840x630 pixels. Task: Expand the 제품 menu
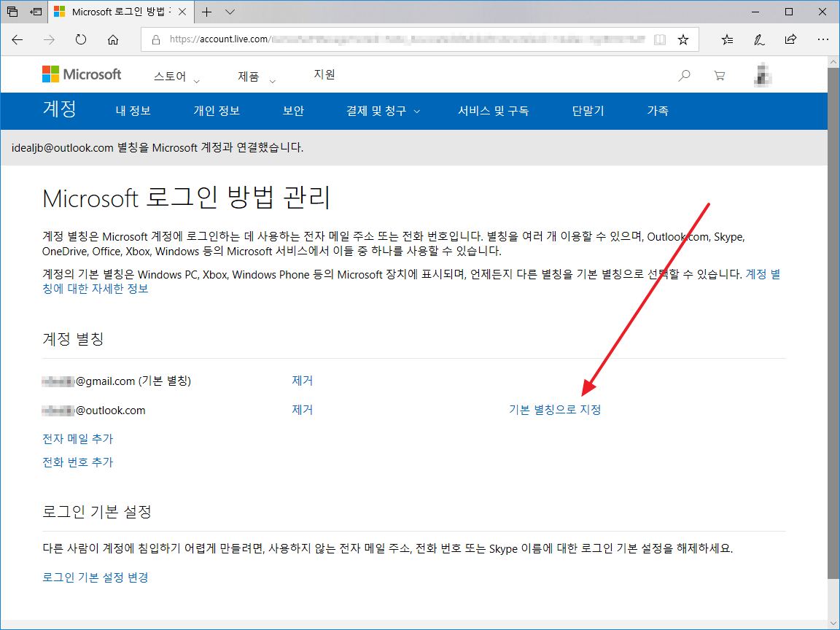(x=257, y=77)
